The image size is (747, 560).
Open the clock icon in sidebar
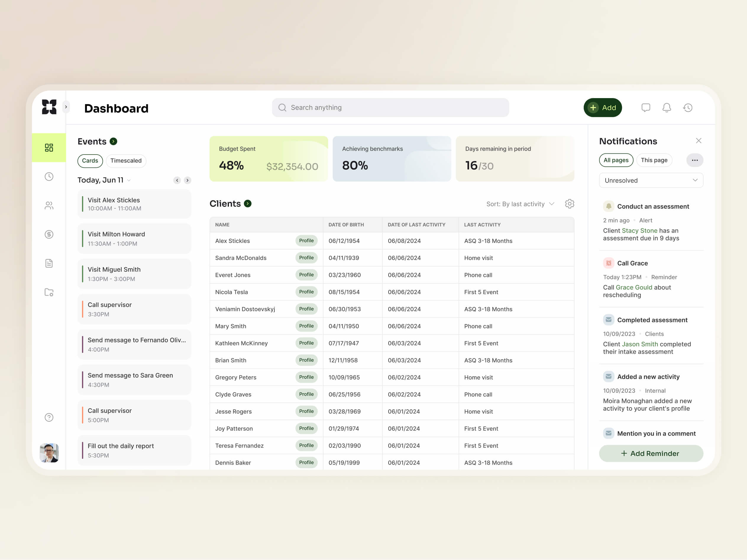(x=49, y=176)
